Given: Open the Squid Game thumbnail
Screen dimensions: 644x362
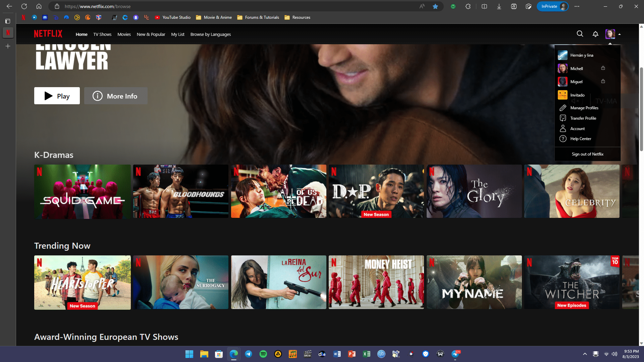Looking at the screenshot, I should click(82, 191).
